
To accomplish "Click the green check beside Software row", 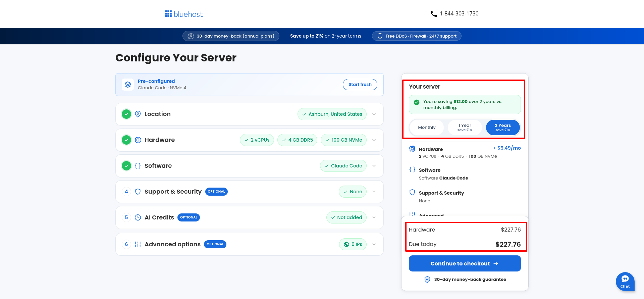I will pos(126,166).
